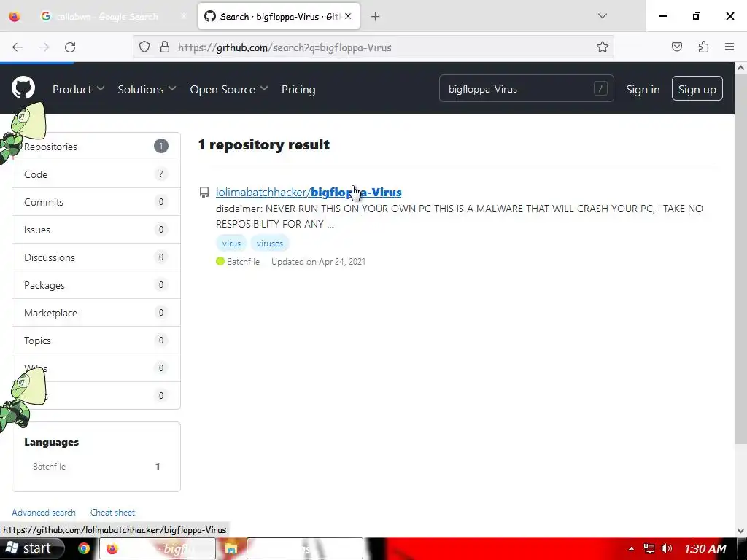Click the repository icon beside lolimabatchhacker result
Image resolution: width=747 pixels, height=560 pixels.
tap(204, 192)
